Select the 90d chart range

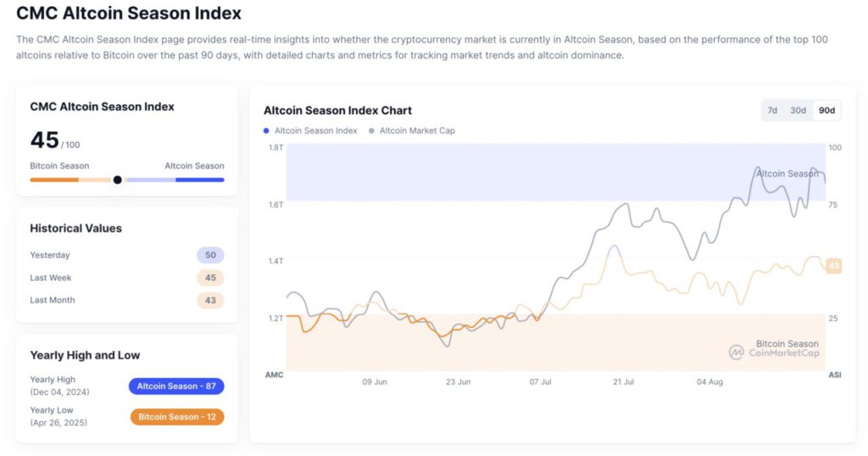click(x=826, y=110)
